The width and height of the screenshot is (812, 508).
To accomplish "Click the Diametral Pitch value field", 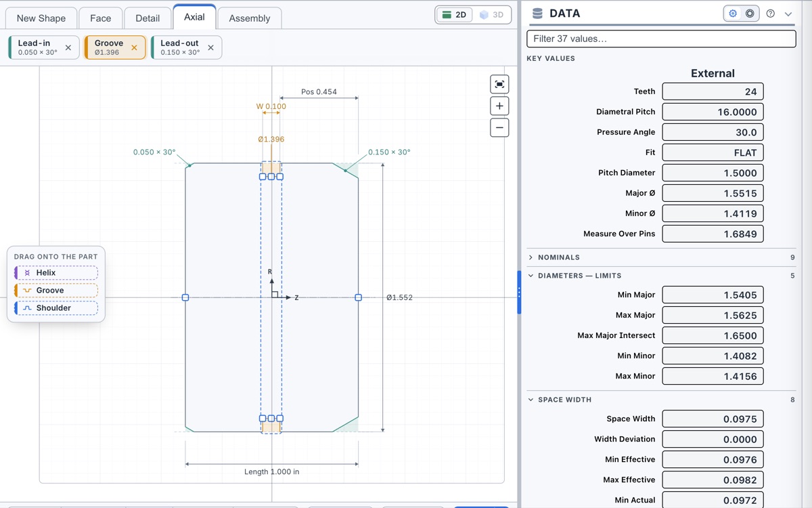I will 713,112.
